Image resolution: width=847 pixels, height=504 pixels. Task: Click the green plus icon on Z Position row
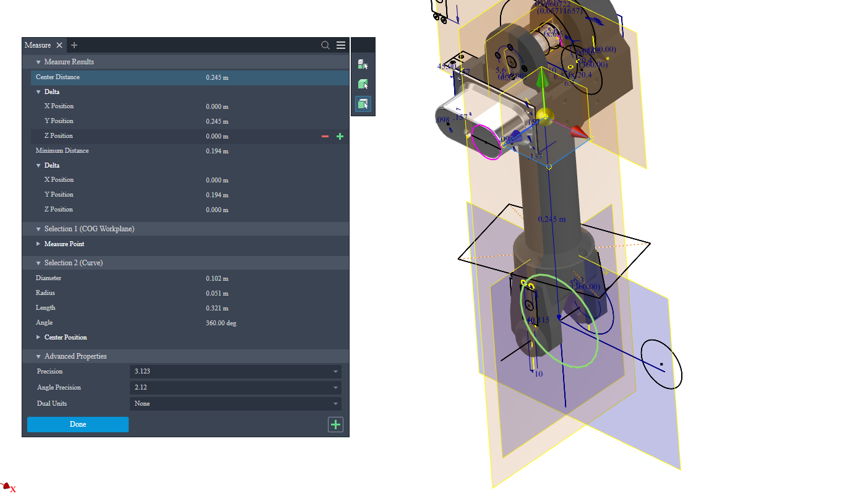click(x=340, y=136)
